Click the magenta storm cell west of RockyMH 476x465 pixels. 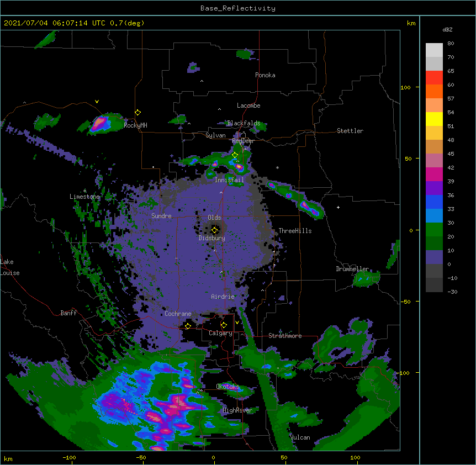(x=99, y=124)
